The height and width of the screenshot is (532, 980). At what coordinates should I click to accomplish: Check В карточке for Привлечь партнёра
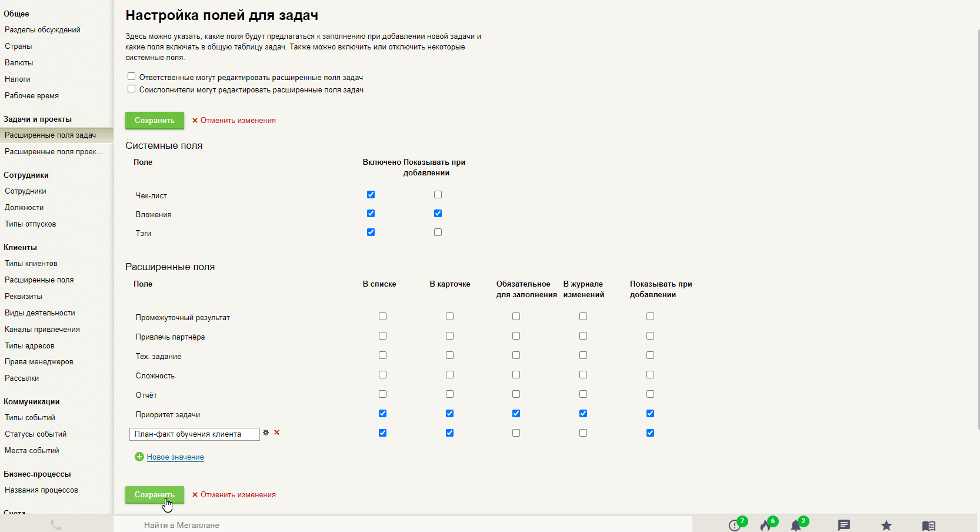tap(450, 336)
